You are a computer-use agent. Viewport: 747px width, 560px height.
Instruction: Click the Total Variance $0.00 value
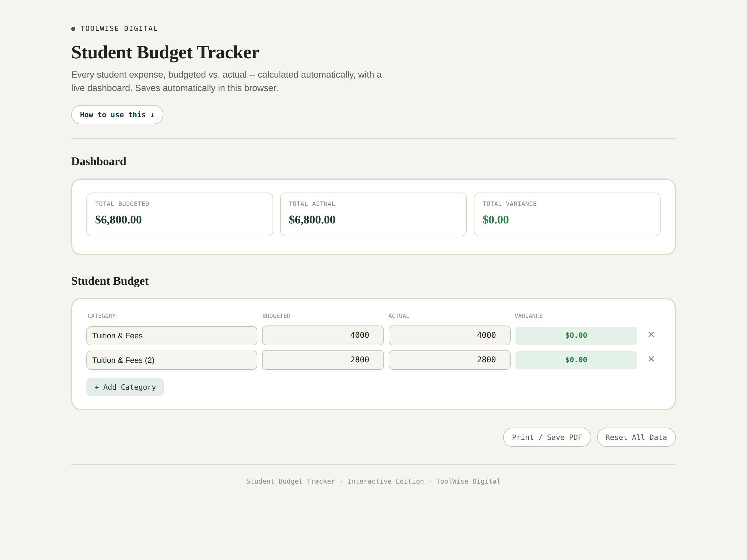point(495,220)
